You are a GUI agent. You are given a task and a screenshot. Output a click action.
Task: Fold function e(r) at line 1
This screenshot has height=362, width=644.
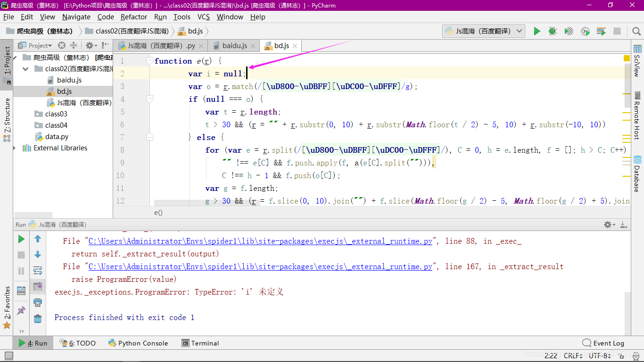(x=150, y=61)
